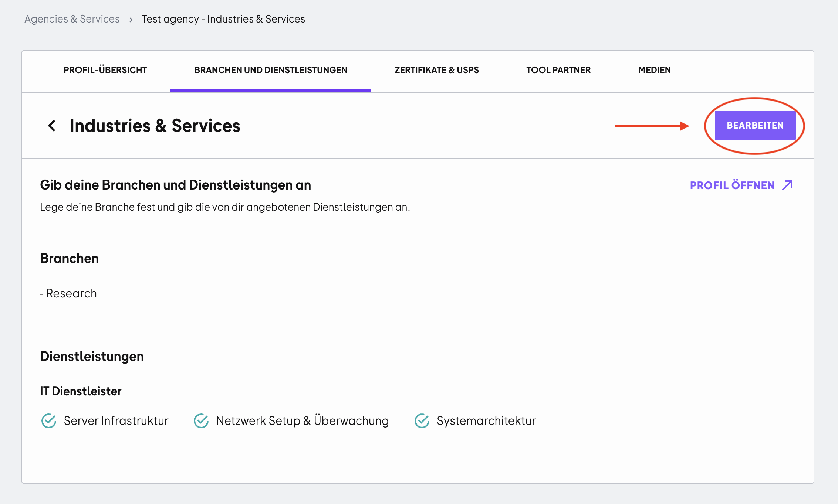The width and height of the screenshot is (838, 504).
Task: Click the Netzwerk Setup & Überwachung label
Action: click(x=303, y=421)
